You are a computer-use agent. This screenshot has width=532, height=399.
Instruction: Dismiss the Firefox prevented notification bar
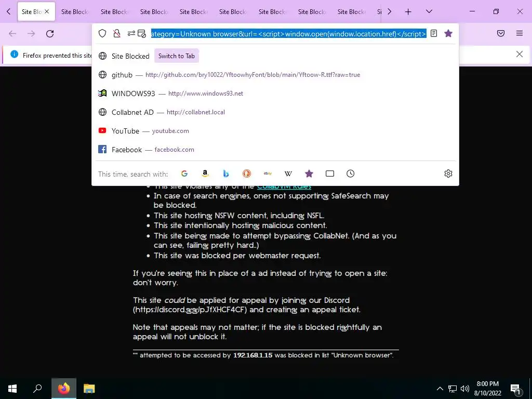[x=520, y=54]
